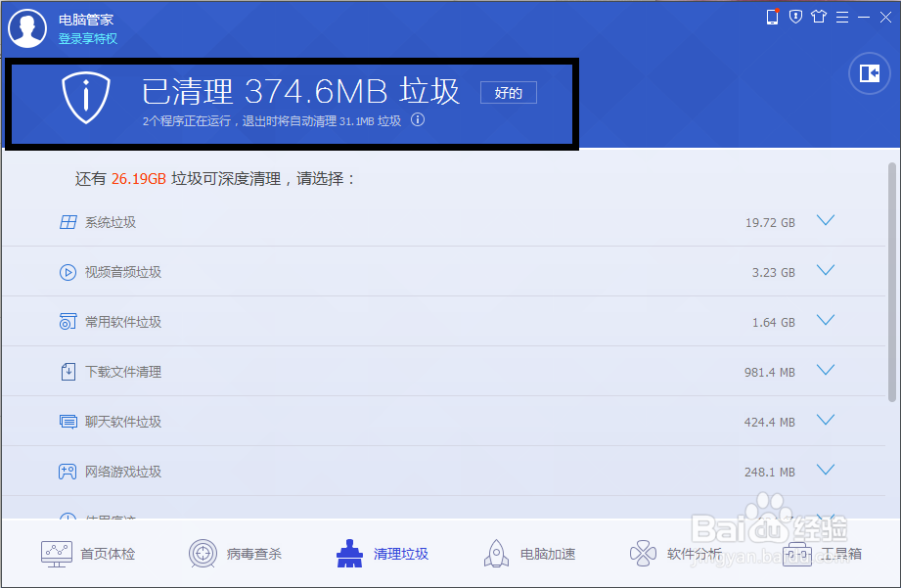Open the mobile phone icon in title bar

coord(773,18)
